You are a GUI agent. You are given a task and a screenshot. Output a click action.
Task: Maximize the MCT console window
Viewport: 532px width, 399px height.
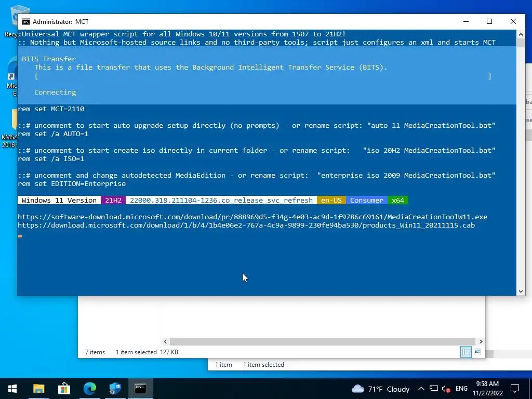pos(489,21)
